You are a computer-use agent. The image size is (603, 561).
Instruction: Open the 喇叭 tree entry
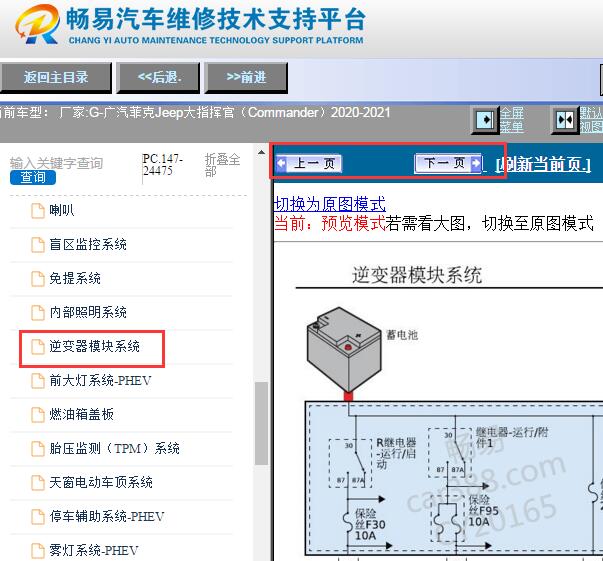(x=62, y=210)
